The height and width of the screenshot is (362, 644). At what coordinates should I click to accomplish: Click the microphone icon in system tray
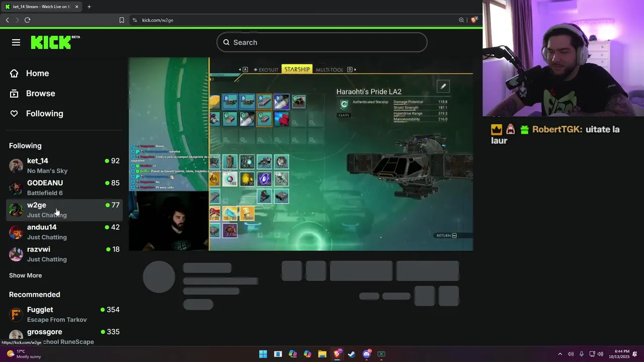[581, 354]
